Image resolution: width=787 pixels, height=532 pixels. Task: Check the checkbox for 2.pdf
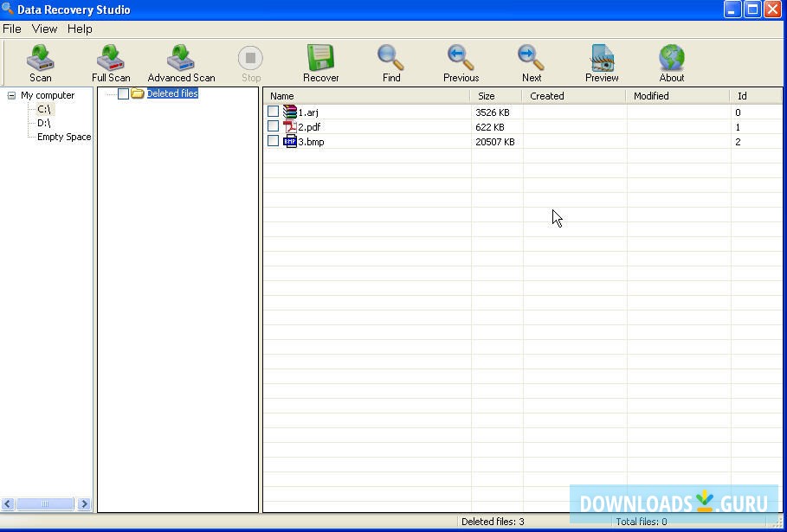274,126
